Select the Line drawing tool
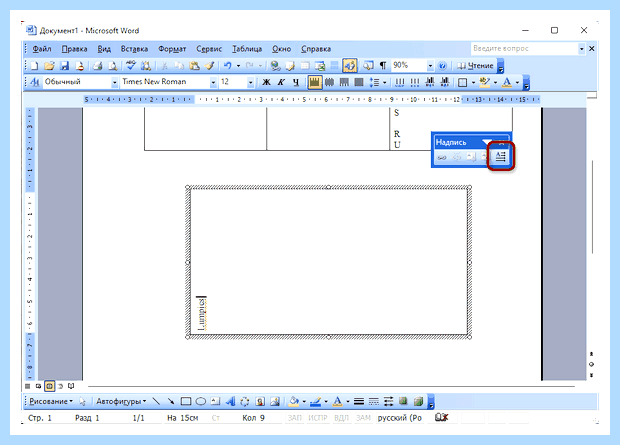Image resolution: width=620 pixels, height=445 pixels. (157, 401)
